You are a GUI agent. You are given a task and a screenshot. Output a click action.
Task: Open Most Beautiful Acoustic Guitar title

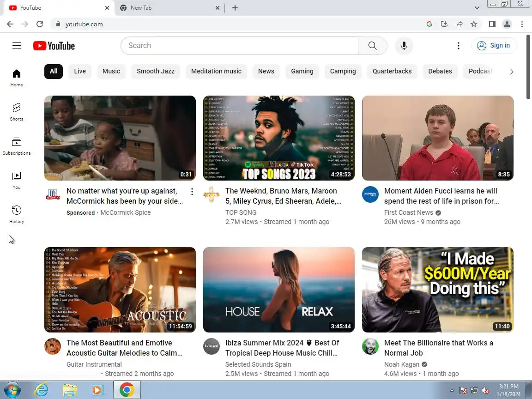[124, 348]
